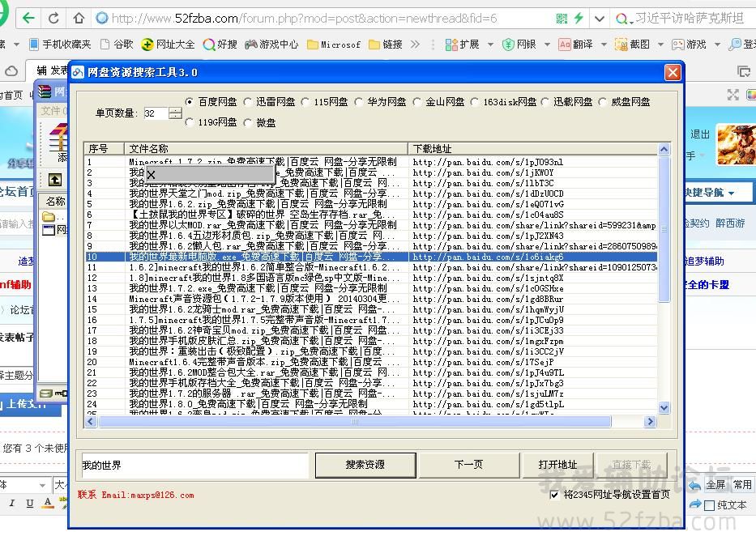Click the 截图 screenshot tool
Screen dimensions: 756x553
click(632, 45)
